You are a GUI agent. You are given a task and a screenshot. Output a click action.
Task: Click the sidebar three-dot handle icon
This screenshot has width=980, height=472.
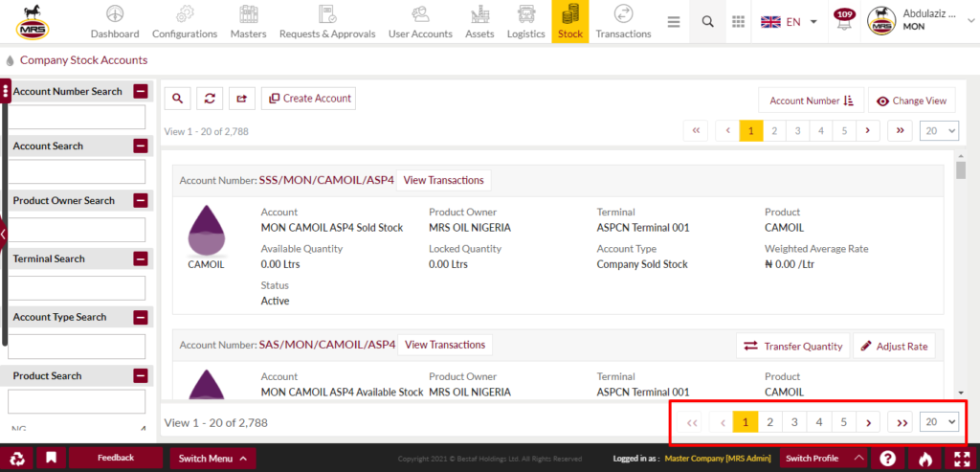click(x=6, y=91)
